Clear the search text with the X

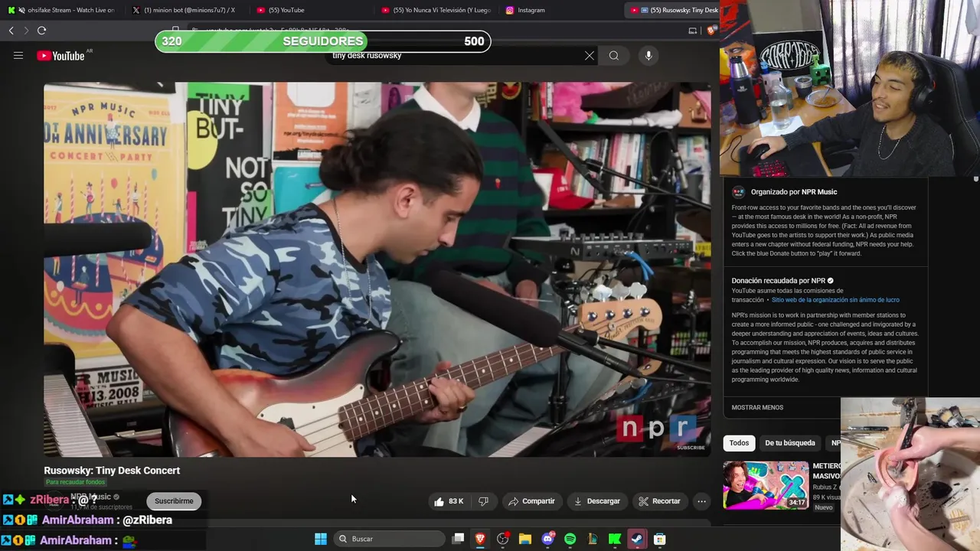590,55
